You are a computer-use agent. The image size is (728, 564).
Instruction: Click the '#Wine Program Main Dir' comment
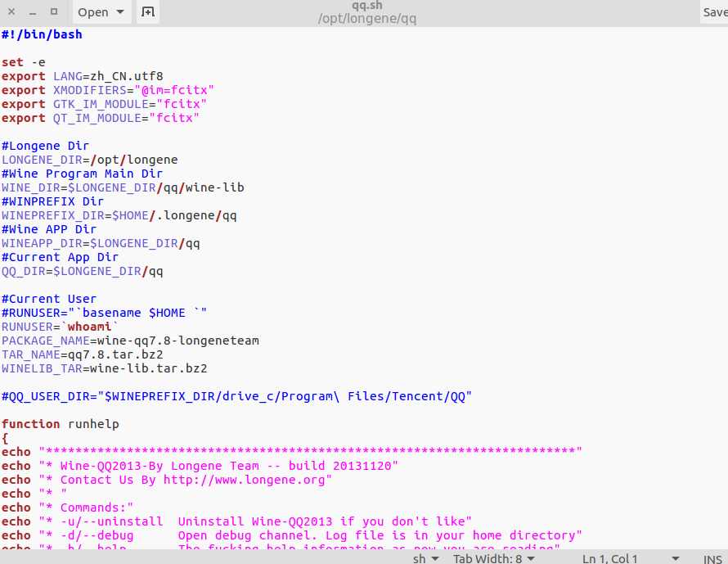coord(82,174)
